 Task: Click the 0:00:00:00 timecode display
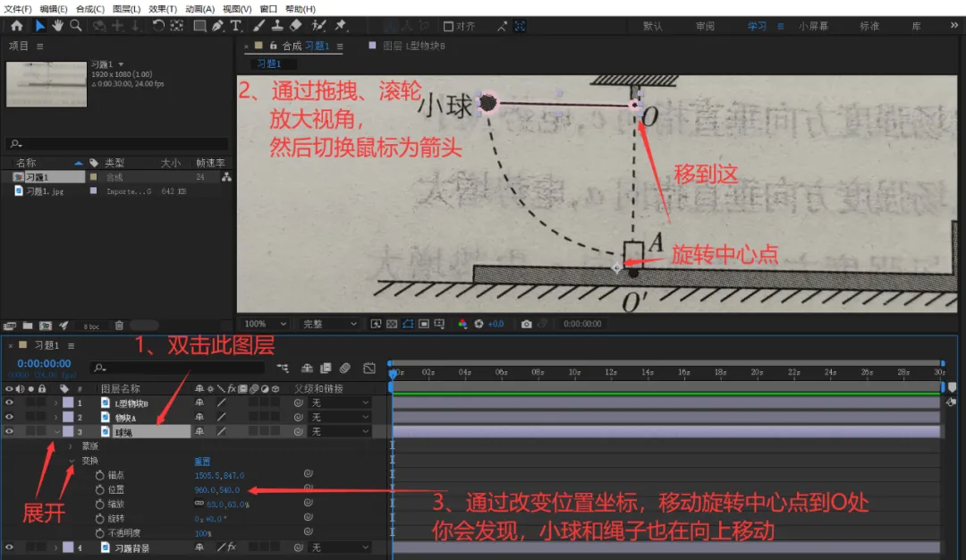[44, 364]
